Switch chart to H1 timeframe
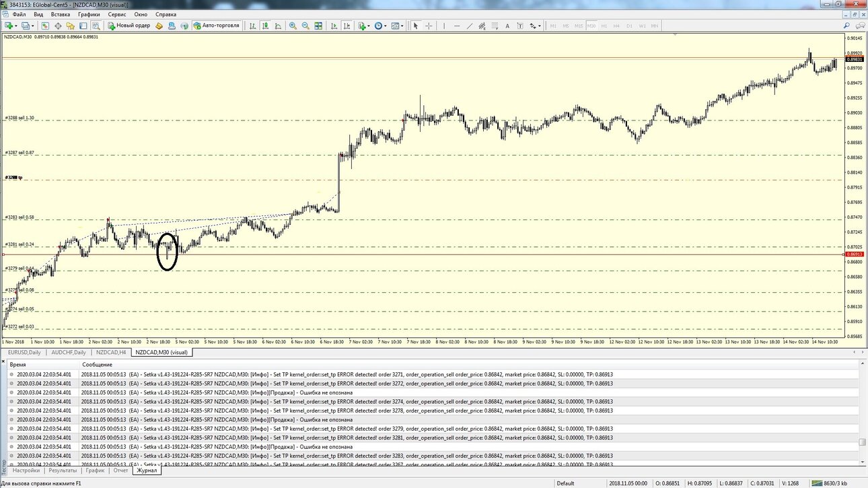 pos(604,26)
